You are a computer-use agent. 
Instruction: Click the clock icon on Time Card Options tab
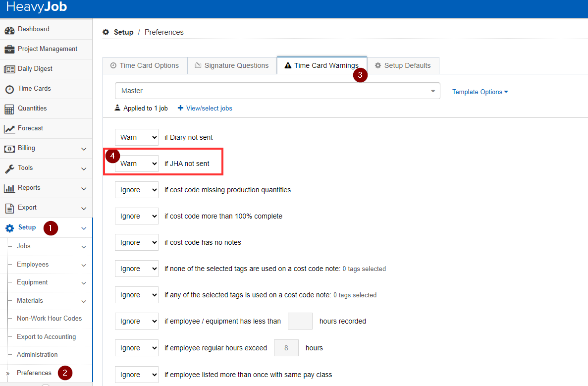coord(113,65)
